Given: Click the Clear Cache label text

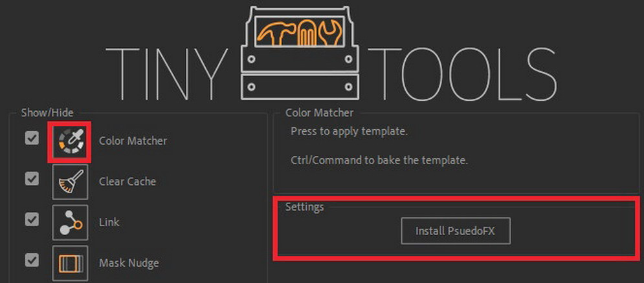Looking at the screenshot, I should click(x=128, y=182).
